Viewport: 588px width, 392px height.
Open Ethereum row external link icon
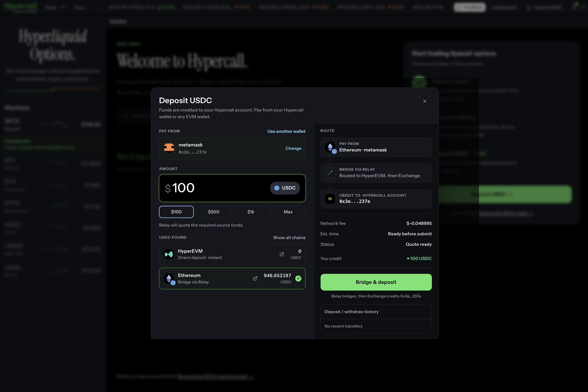click(255, 278)
